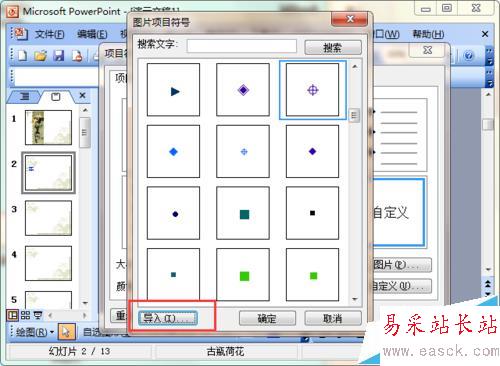Image resolution: width=500 pixels, height=366 pixels.
Task: Click the slide pane scrollbar thumb
Action: click(x=85, y=132)
